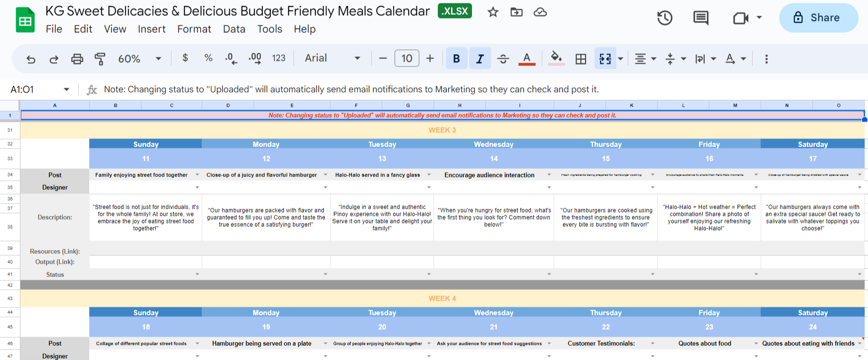Toggle italic formatting
868x360 pixels.
click(480, 59)
